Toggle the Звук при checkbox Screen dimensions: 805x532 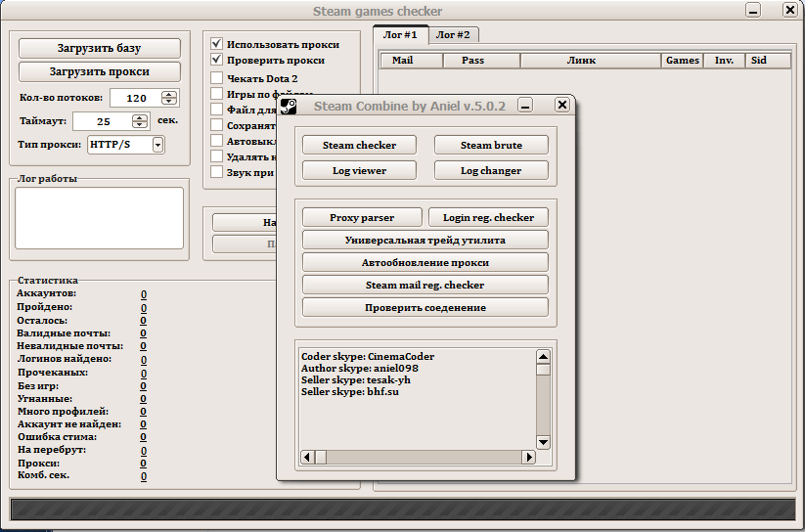pyautogui.click(x=216, y=172)
